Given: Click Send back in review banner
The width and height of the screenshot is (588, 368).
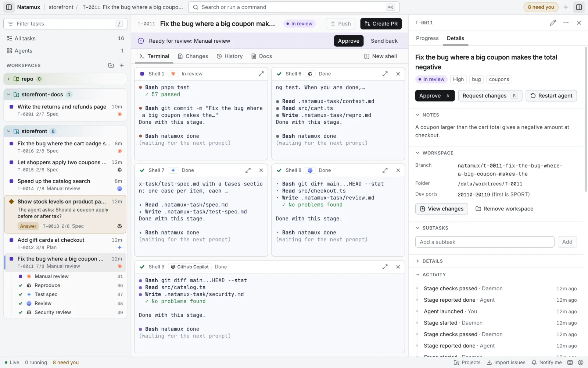Looking at the screenshot, I should coord(384,41).
